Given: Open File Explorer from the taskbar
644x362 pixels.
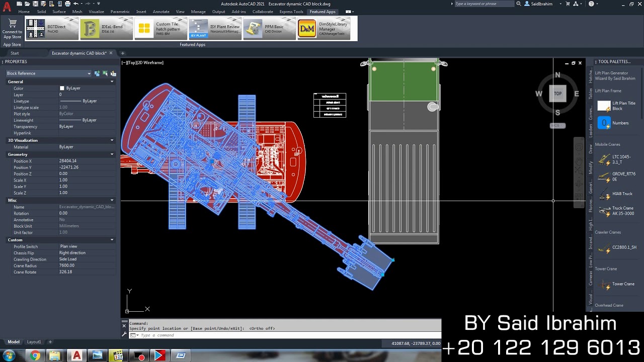Looking at the screenshot, I should pyautogui.click(x=54, y=356).
